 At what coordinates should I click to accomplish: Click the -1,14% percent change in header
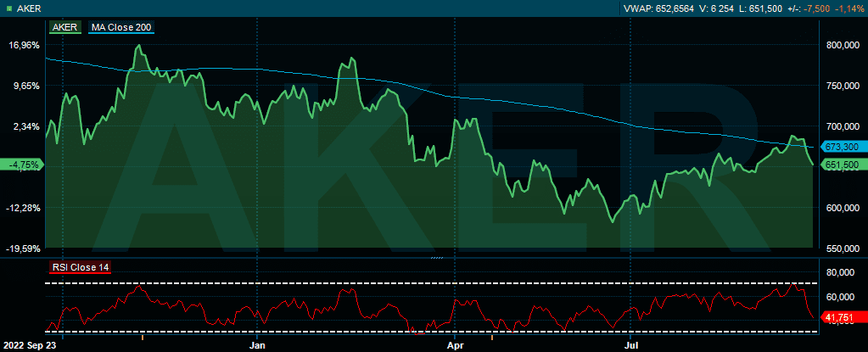(848, 8)
